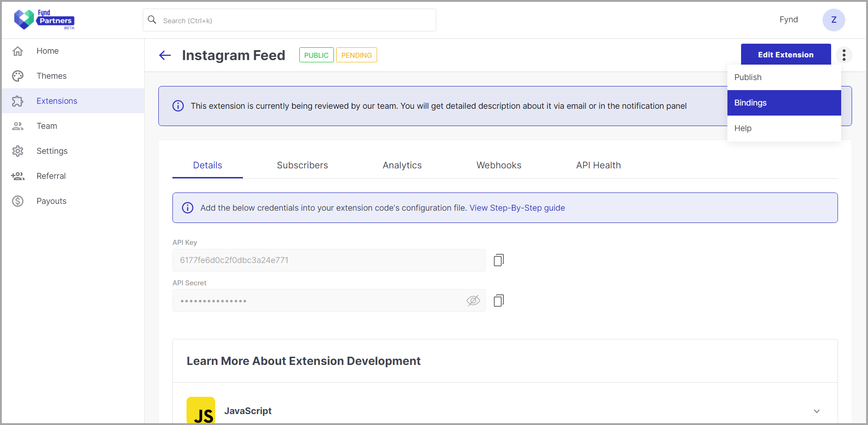868x425 pixels.
Task: Select Extensions in the sidebar
Action: click(73, 101)
